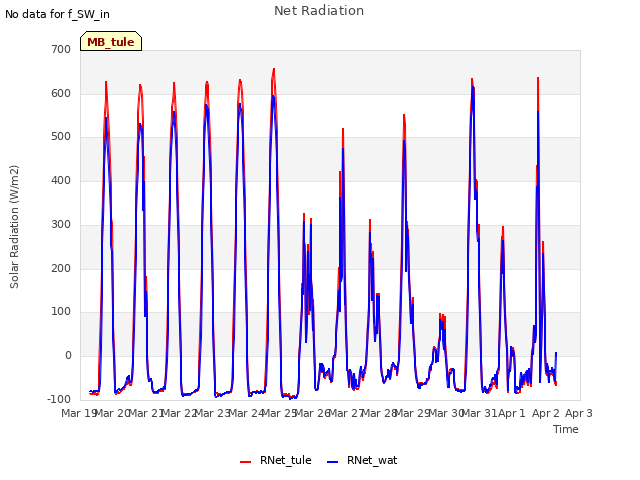Screen dimensions: 640x480
Task: Click the Mar 30 x-axis label
Action: [446, 413]
